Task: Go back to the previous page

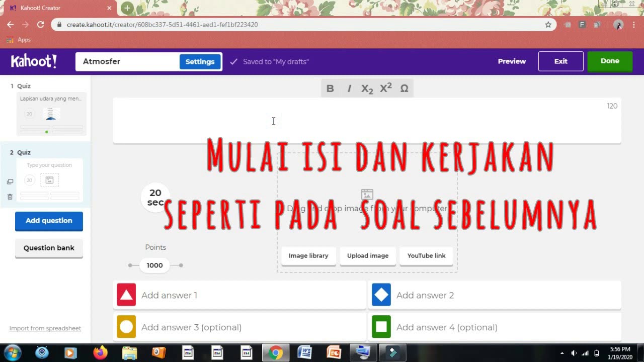Action: pos(11,25)
